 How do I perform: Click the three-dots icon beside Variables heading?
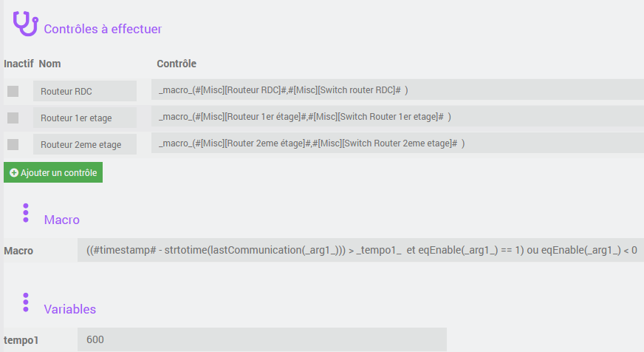click(25, 302)
